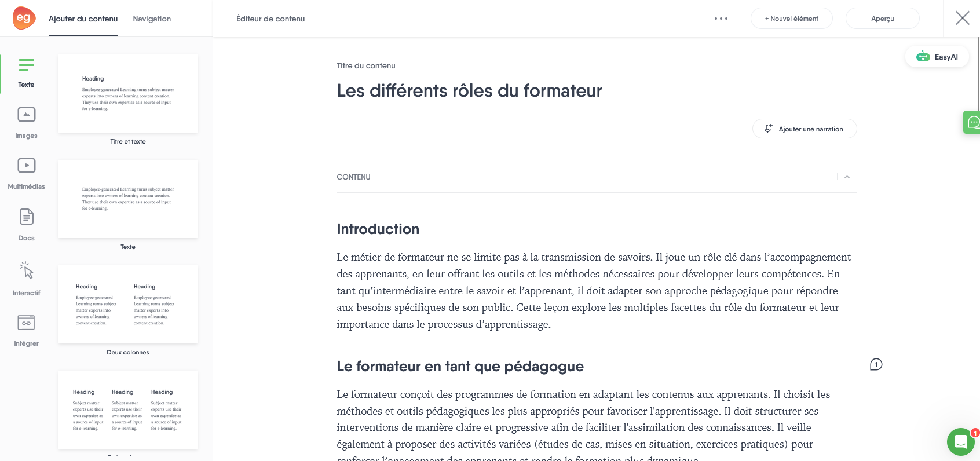This screenshot has height=461, width=980.
Task: Collapse the CONTENU section
Action: pos(847,177)
